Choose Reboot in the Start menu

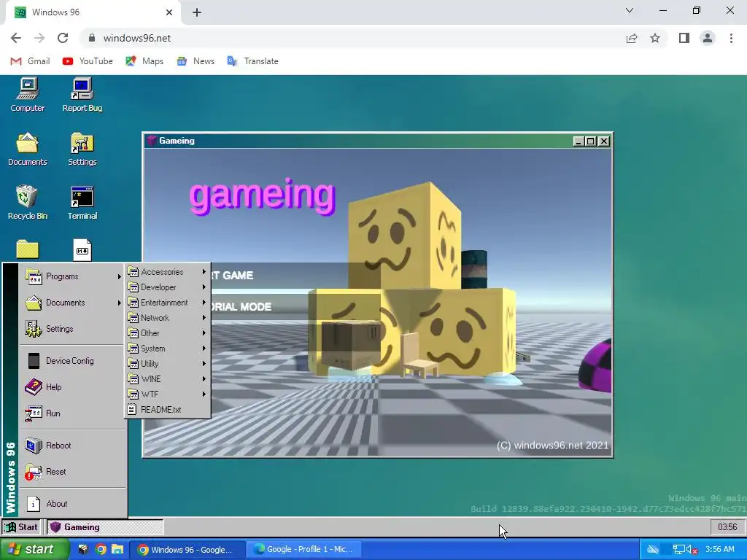pyautogui.click(x=72, y=446)
